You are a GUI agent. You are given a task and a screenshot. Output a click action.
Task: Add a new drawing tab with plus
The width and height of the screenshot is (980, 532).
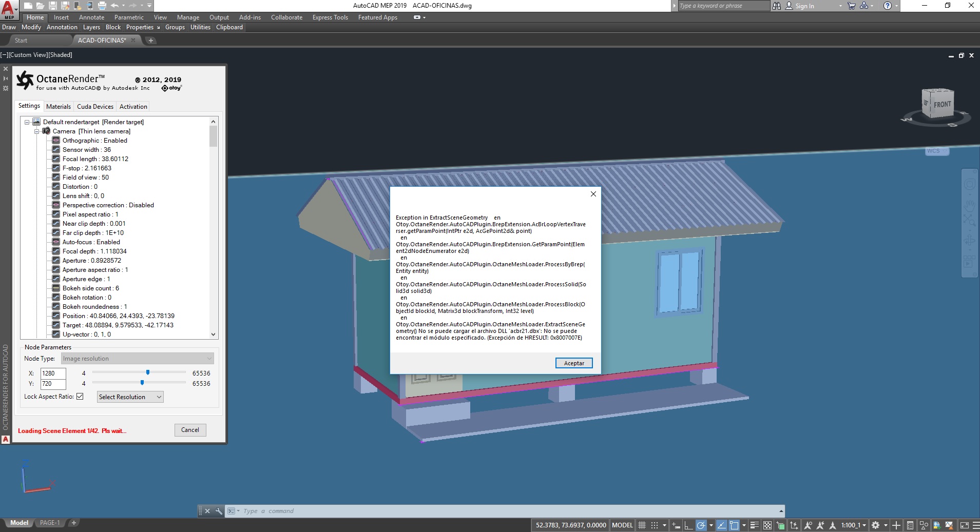[x=151, y=40]
